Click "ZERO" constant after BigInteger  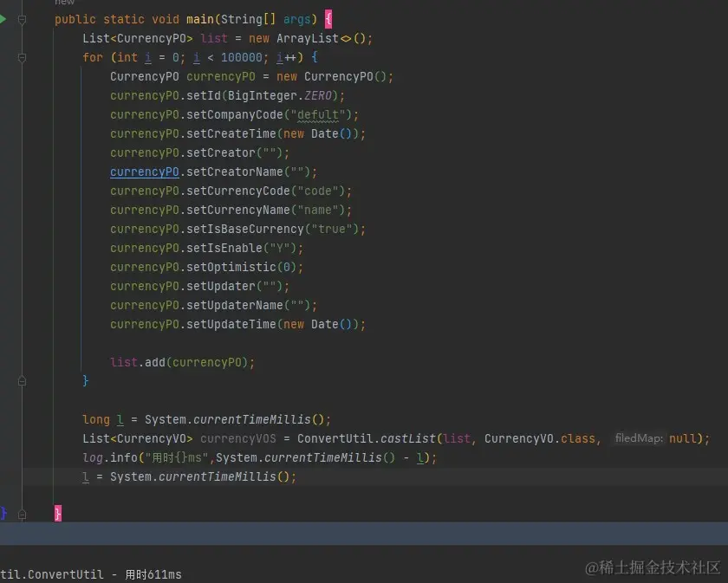[x=317, y=95]
